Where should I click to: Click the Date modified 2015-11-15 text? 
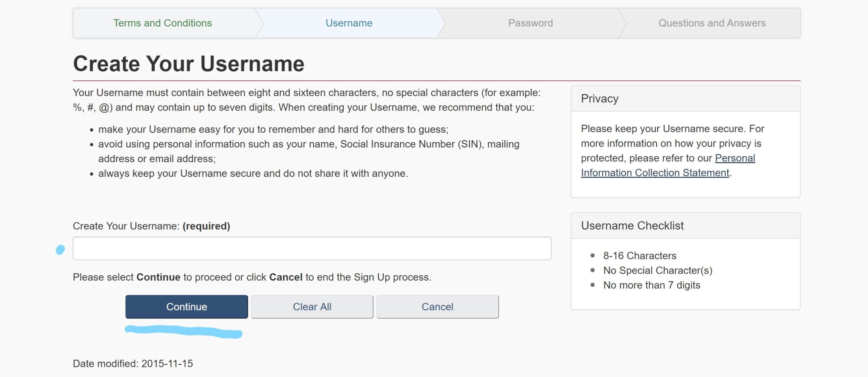[133, 363]
